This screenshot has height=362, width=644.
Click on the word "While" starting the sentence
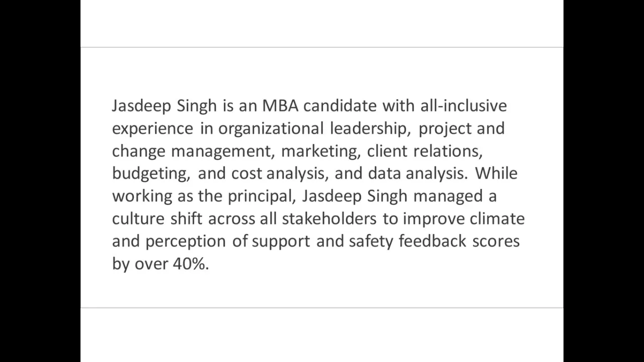[496, 173]
